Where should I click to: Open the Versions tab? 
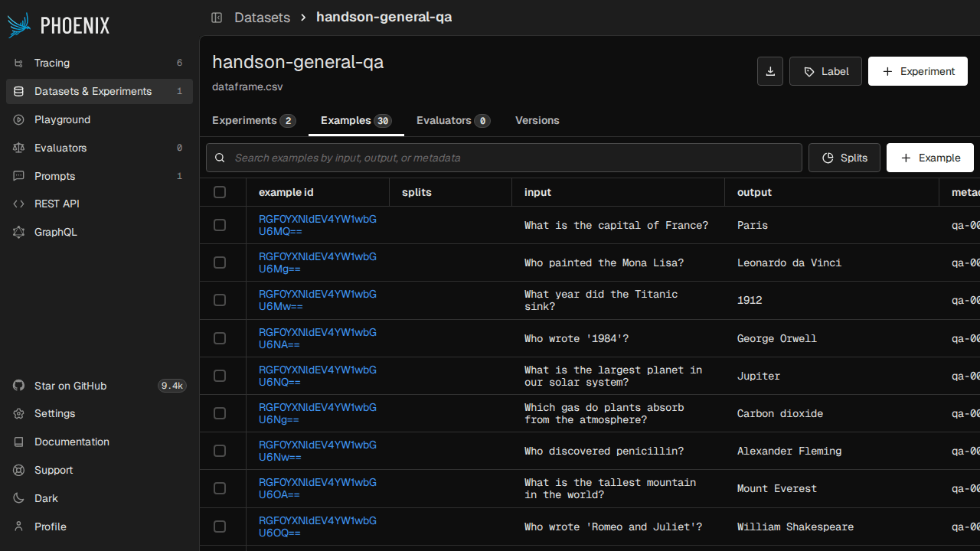[537, 120]
